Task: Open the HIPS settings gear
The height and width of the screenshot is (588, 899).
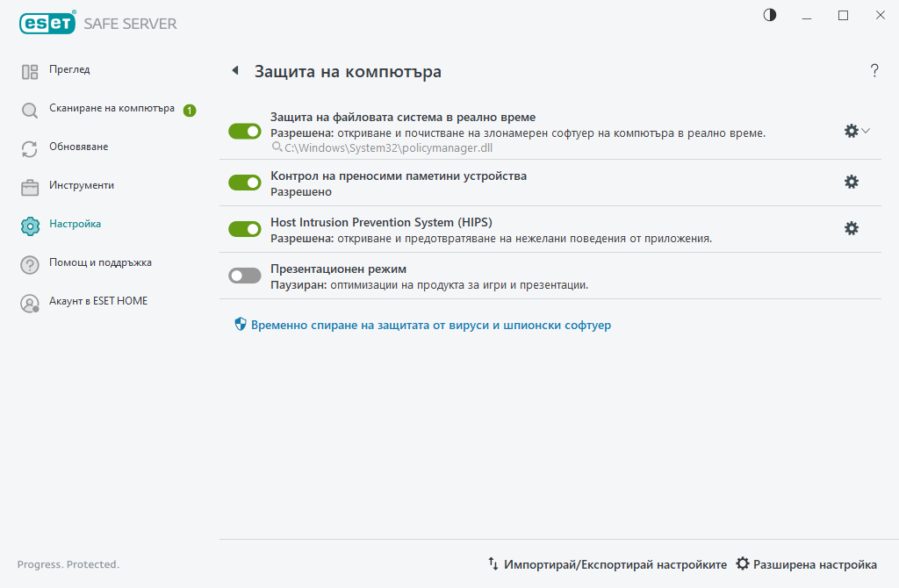Action: click(852, 228)
